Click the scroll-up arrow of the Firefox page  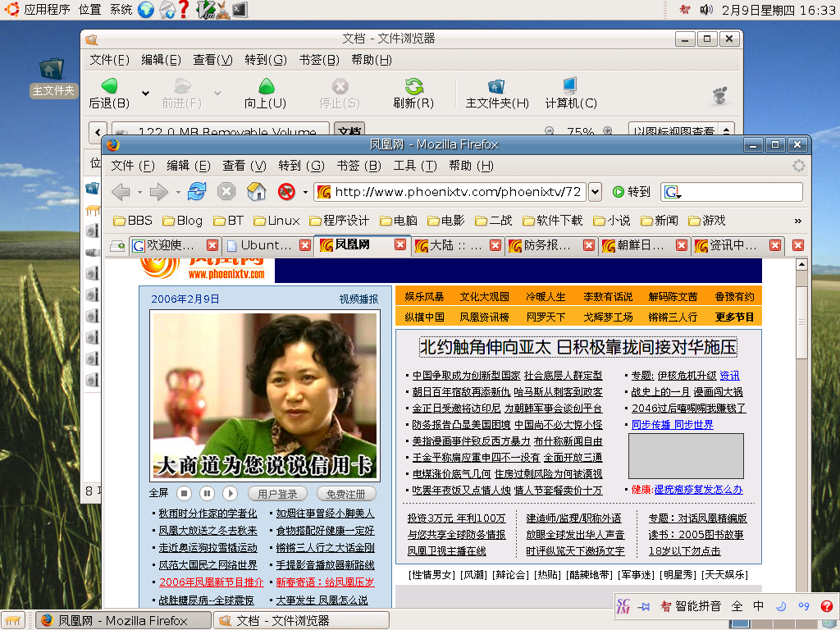click(x=802, y=265)
